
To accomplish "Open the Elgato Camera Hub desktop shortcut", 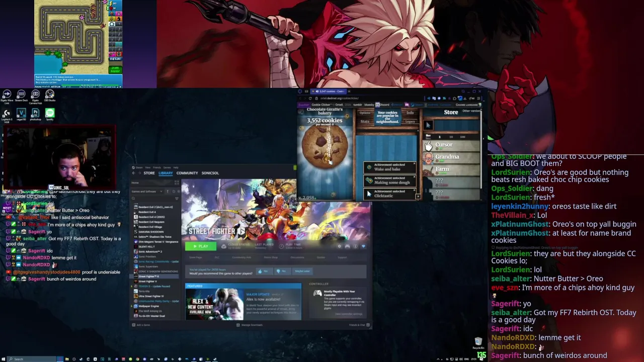I will pyautogui.click(x=35, y=97).
